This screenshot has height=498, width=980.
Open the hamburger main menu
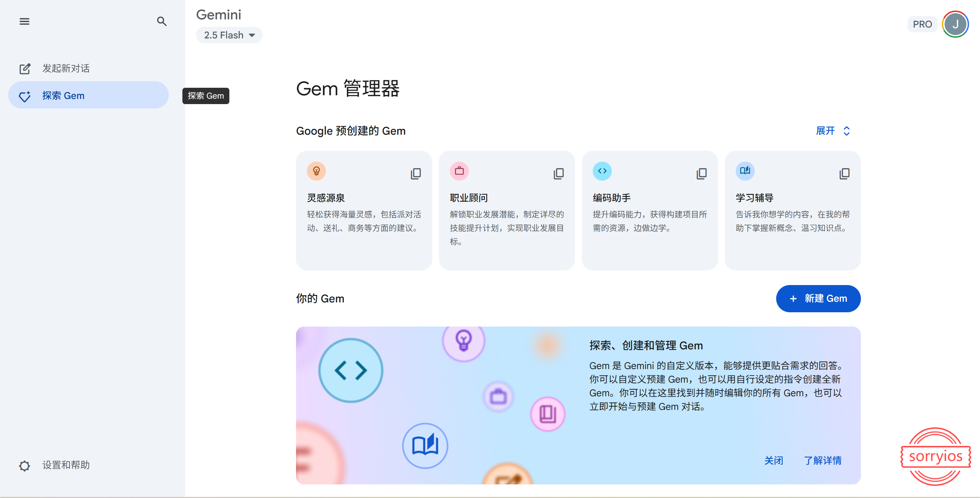tap(24, 22)
